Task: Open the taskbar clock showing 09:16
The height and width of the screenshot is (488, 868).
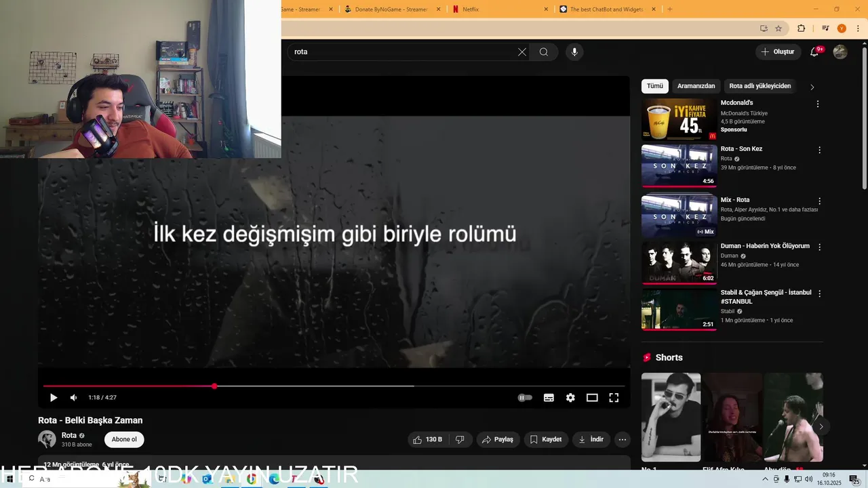Action: tap(829, 479)
